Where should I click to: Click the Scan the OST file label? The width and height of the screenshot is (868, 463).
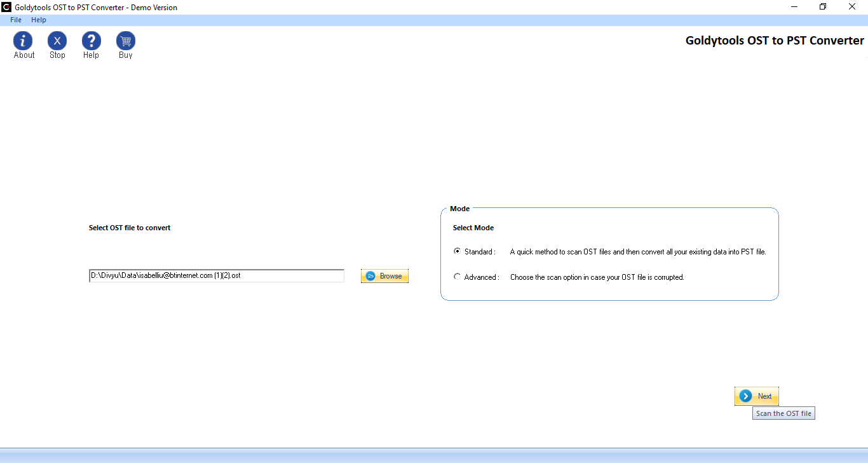tap(783, 413)
